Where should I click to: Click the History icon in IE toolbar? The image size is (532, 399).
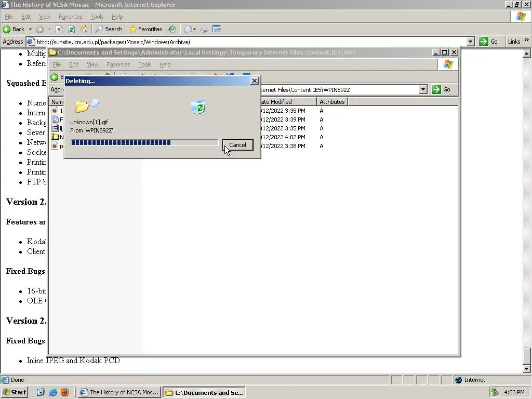(172, 29)
